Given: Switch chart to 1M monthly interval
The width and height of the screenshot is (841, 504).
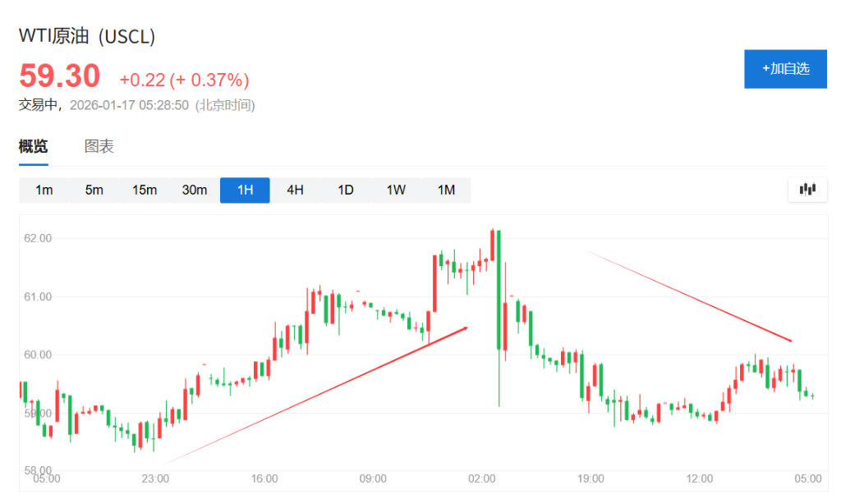Looking at the screenshot, I should coord(446,190).
